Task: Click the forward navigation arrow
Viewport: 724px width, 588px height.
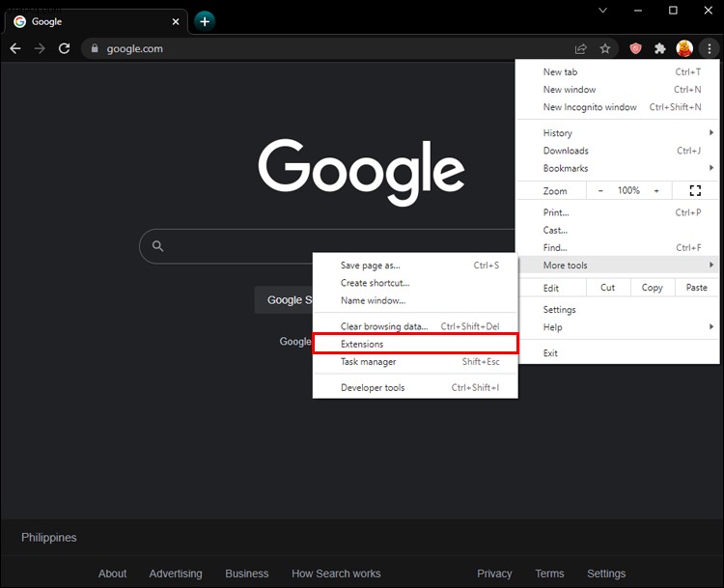Action: [40, 48]
